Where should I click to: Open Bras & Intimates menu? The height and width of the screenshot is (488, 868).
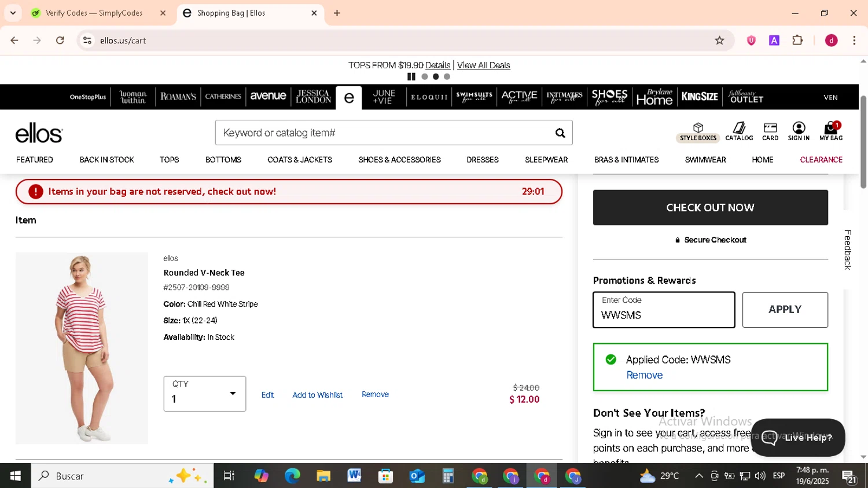coord(626,160)
